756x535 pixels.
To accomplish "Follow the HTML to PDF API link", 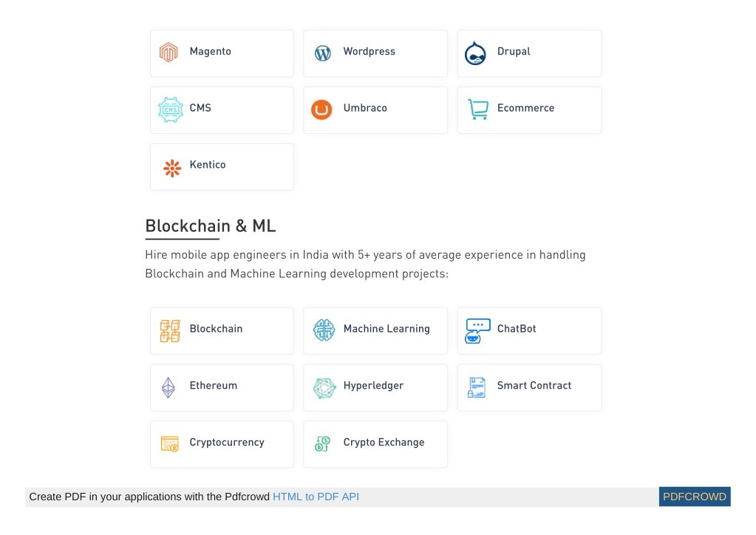I will pos(316,497).
